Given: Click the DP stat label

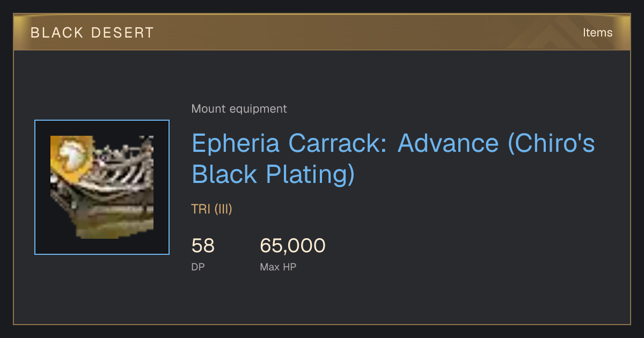Looking at the screenshot, I should (198, 267).
